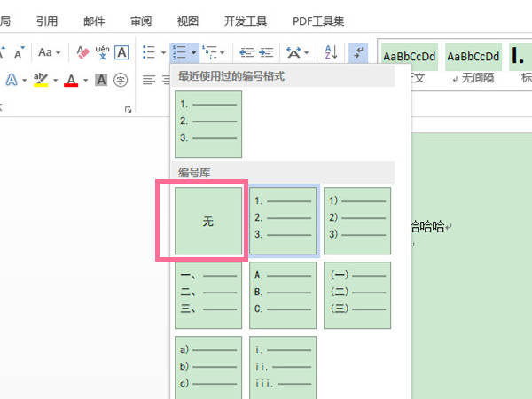
Task: Select the 无间隔 style thumbnail
Action: coord(473,62)
